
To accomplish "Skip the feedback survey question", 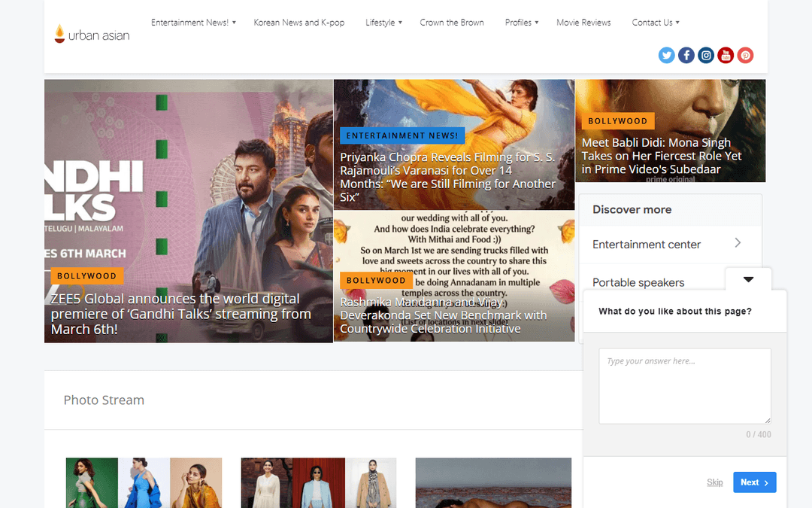I will [x=715, y=482].
